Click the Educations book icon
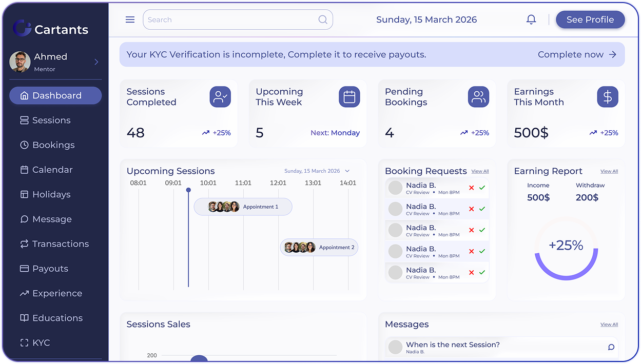641x364 pixels. pyautogui.click(x=24, y=318)
